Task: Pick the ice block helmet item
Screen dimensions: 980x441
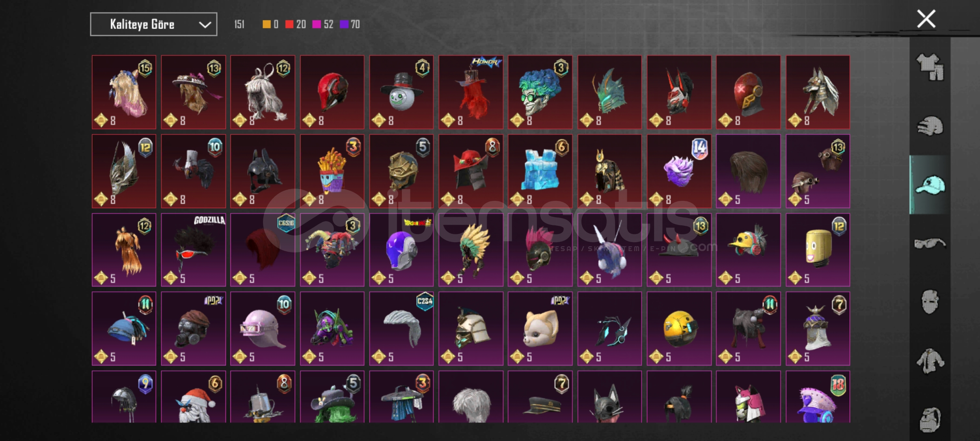Action: [x=540, y=171]
